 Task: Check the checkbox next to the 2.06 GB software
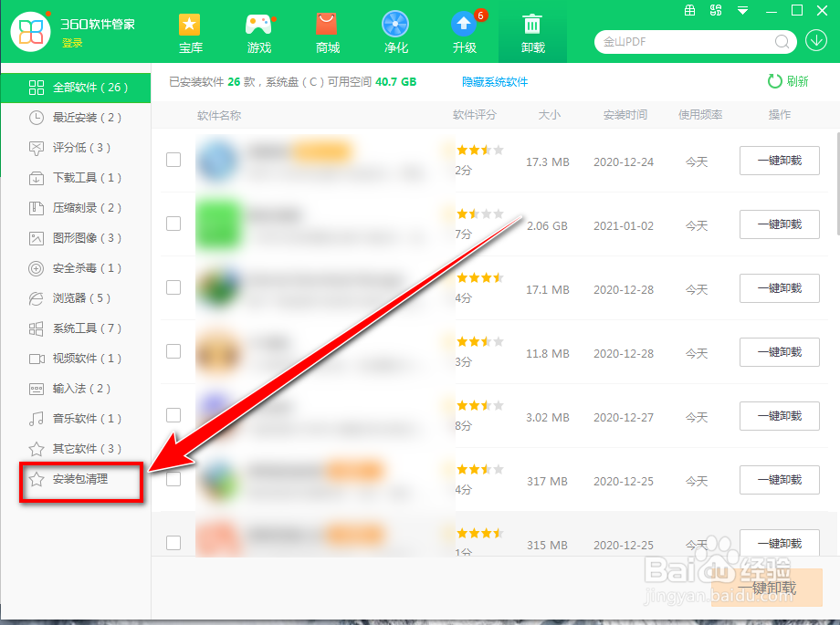pos(173,224)
